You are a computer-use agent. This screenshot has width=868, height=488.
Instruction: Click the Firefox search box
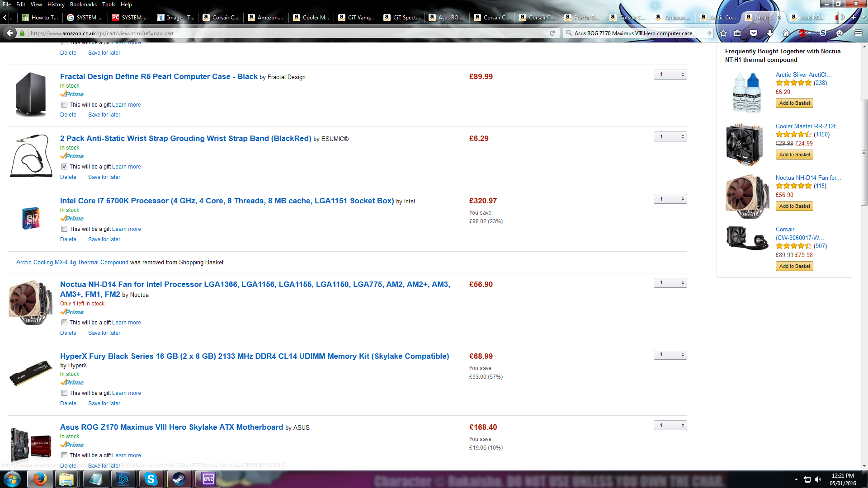[637, 33]
